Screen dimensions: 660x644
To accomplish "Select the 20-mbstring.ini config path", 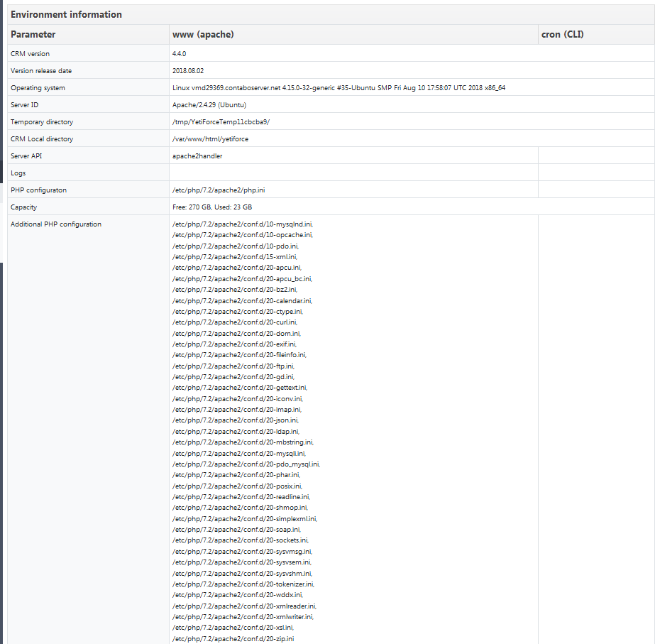I will [243, 442].
